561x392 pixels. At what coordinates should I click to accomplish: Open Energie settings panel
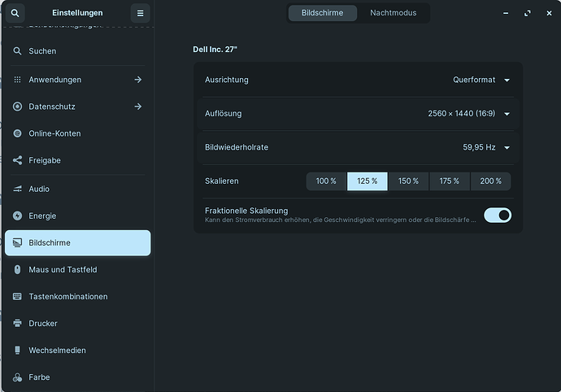[x=77, y=216]
